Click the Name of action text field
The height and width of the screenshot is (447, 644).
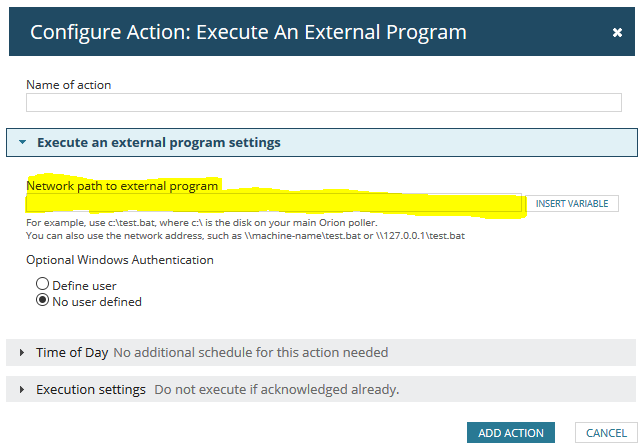[323, 103]
